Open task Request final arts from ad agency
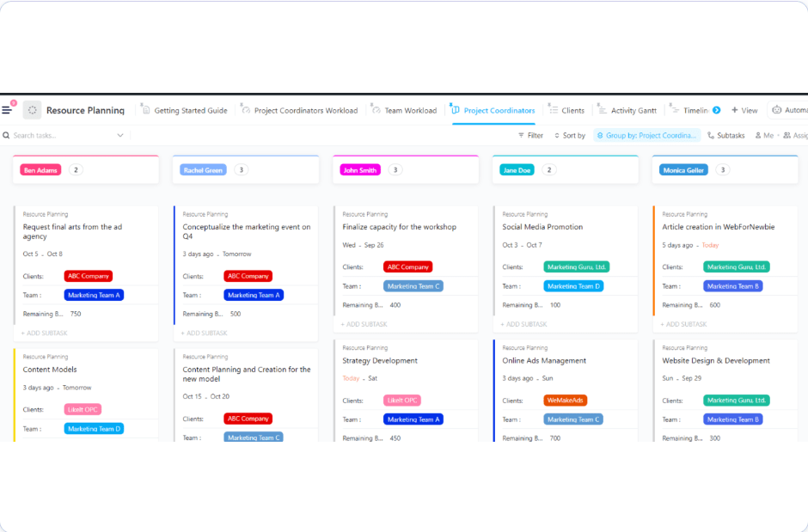This screenshot has height=532, width=808. pos(73,231)
